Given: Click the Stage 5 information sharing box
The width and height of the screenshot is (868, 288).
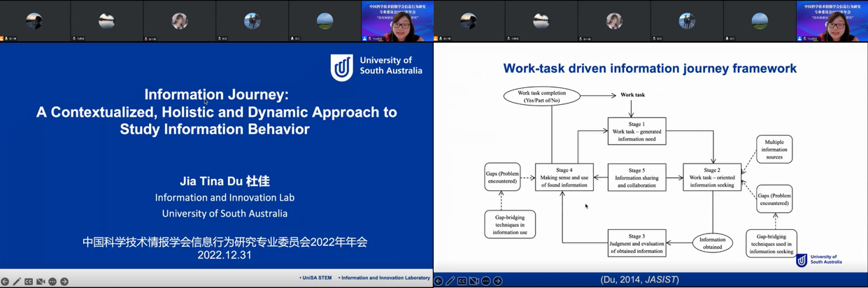Looking at the screenshot, I should tap(636, 178).
